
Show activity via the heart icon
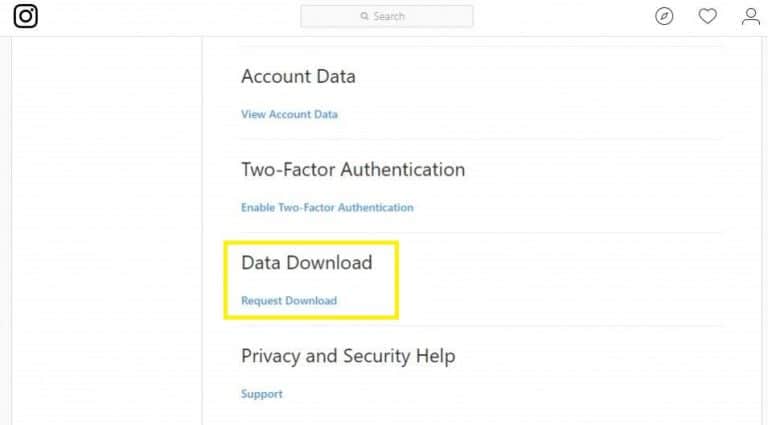(707, 16)
